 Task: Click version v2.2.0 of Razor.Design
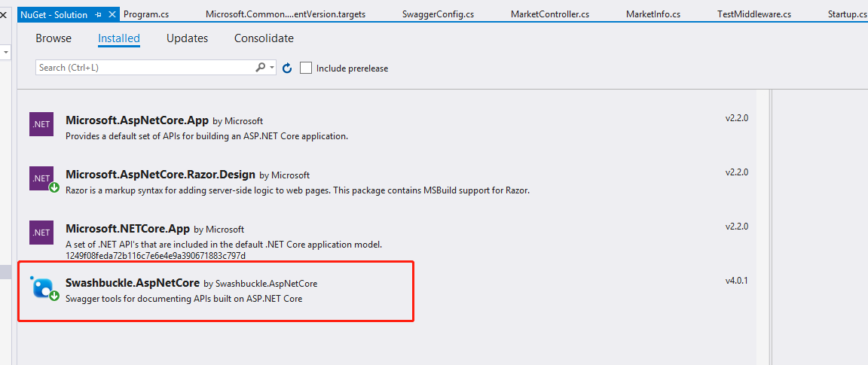click(737, 172)
